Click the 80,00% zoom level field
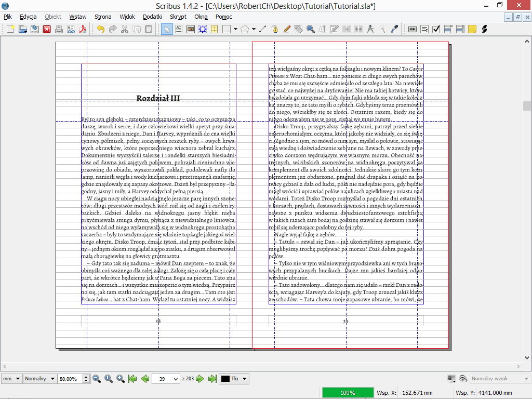 [x=70, y=379]
